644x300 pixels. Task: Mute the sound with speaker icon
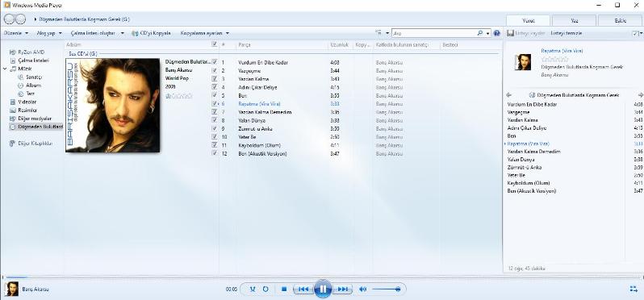(x=362, y=289)
